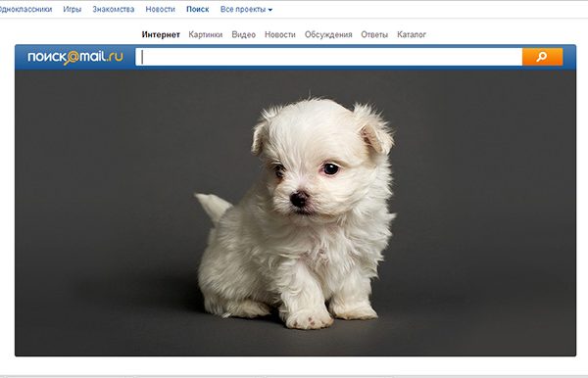Click the Поиск link in top bar
The height and width of the screenshot is (378, 588).
coord(198,10)
